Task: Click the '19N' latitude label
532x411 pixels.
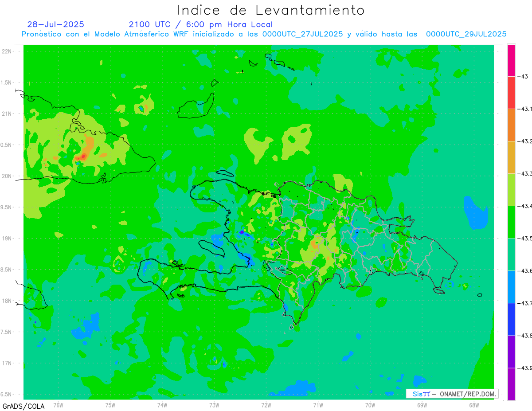Action: 8,238
